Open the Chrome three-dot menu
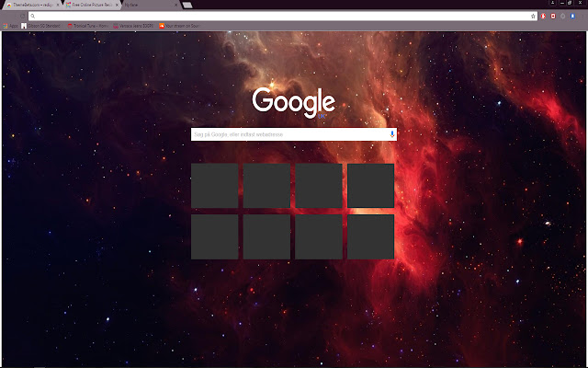 pyautogui.click(x=582, y=17)
